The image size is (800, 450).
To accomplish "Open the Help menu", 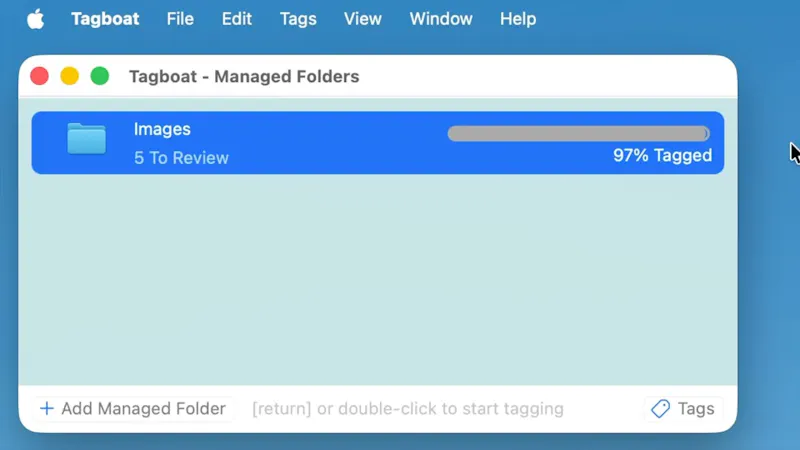I will (518, 19).
